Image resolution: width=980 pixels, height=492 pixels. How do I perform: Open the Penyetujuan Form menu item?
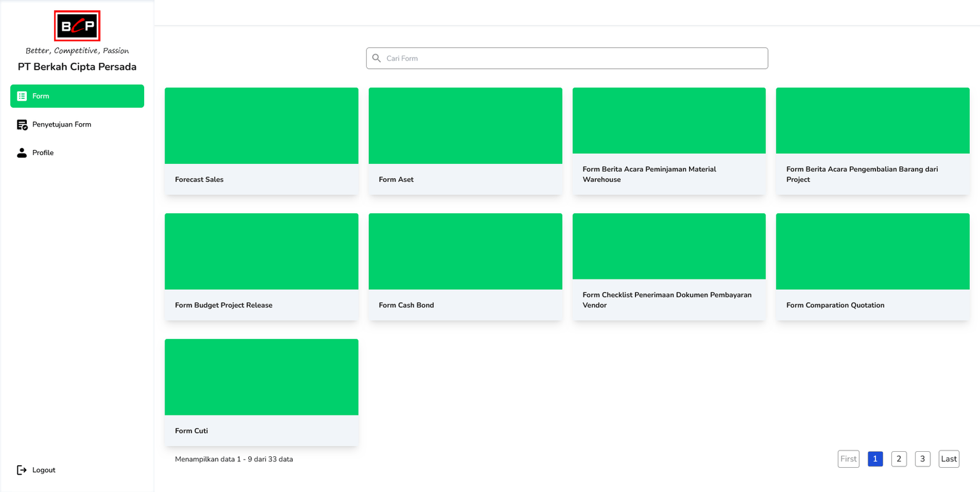pyautogui.click(x=62, y=124)
